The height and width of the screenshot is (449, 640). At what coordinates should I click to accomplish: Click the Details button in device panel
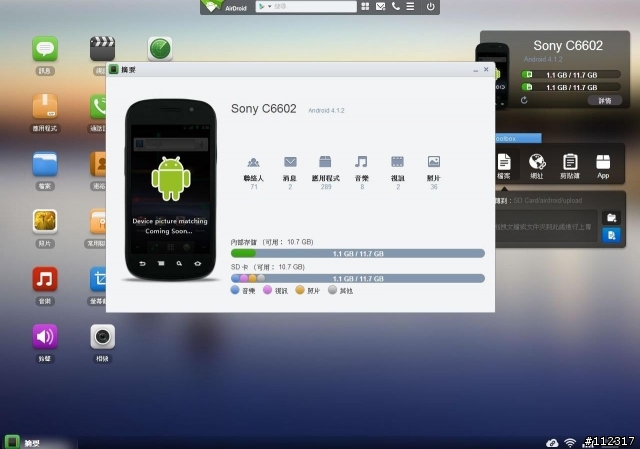(x=605, y=100)
